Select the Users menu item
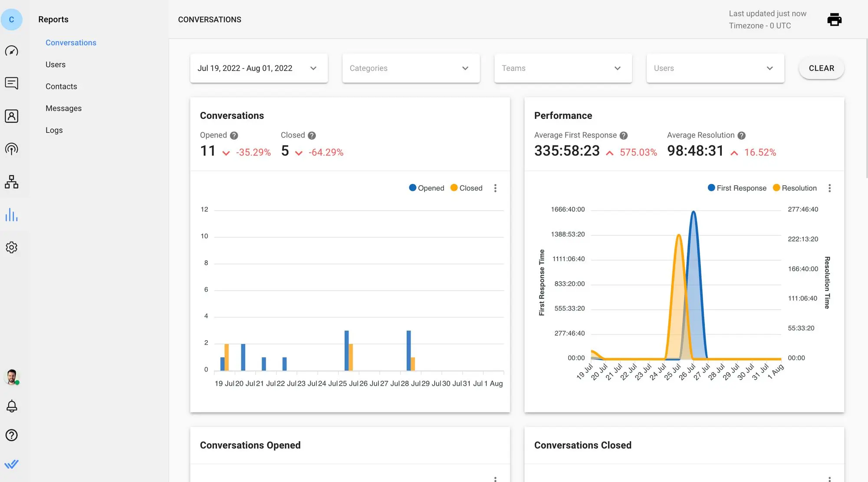 pyautogui.click(x=55, y=65)
